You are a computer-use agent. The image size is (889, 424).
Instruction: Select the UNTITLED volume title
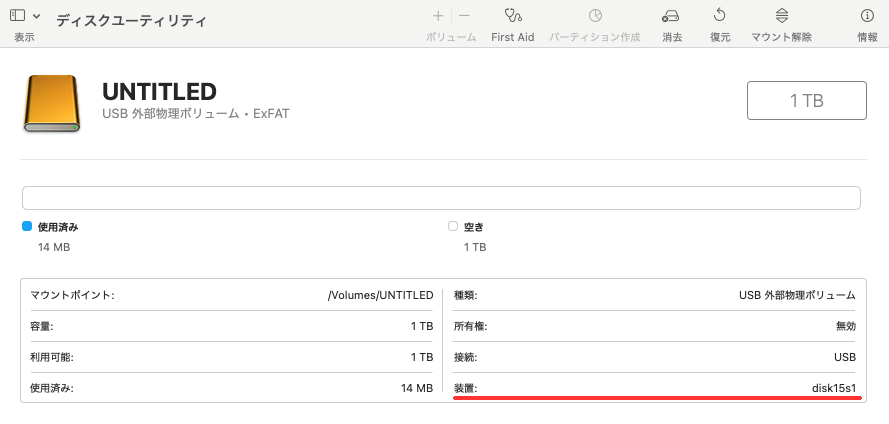pyautogui.click(x=159, y=92)
